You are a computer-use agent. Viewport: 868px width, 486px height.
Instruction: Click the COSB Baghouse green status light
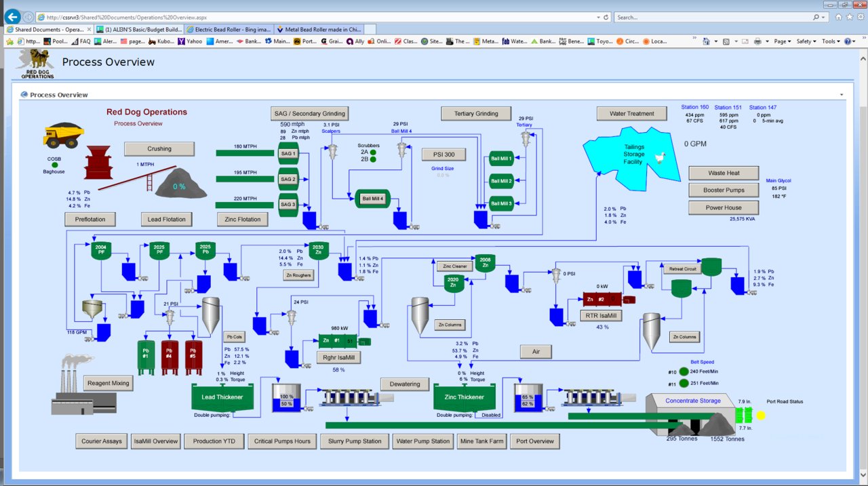coord(54,165)
